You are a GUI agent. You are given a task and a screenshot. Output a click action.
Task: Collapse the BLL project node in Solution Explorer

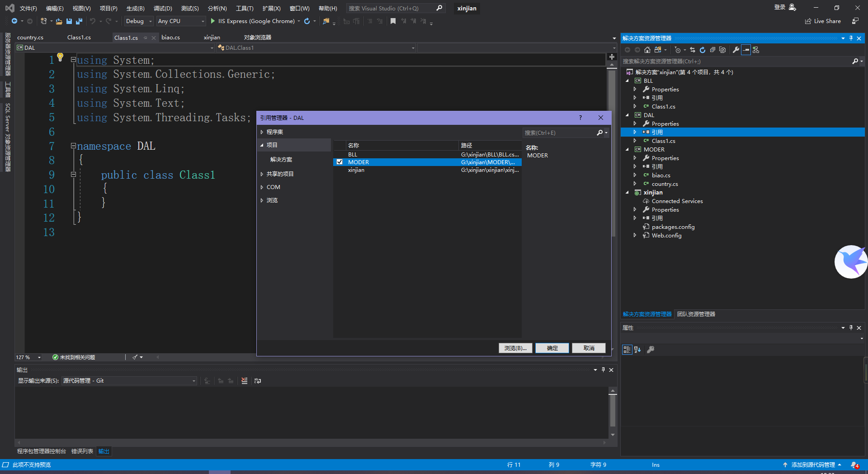[x=627, y=81]
